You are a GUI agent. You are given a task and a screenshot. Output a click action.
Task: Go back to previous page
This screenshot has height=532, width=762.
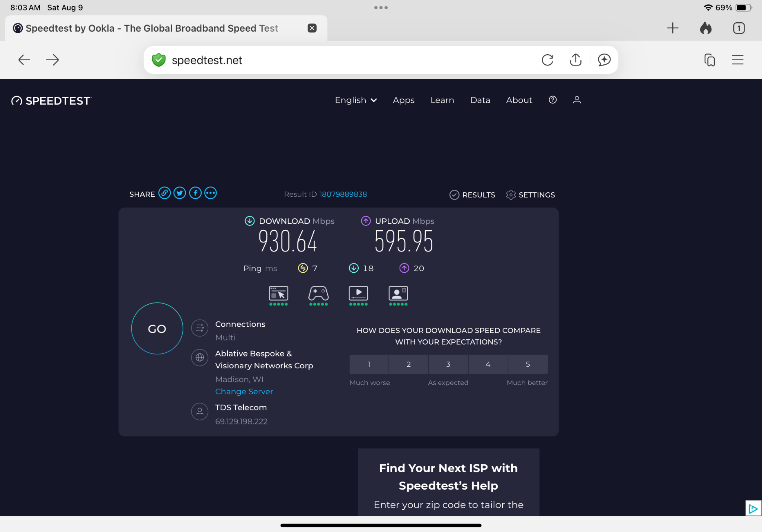coord(24,60)
